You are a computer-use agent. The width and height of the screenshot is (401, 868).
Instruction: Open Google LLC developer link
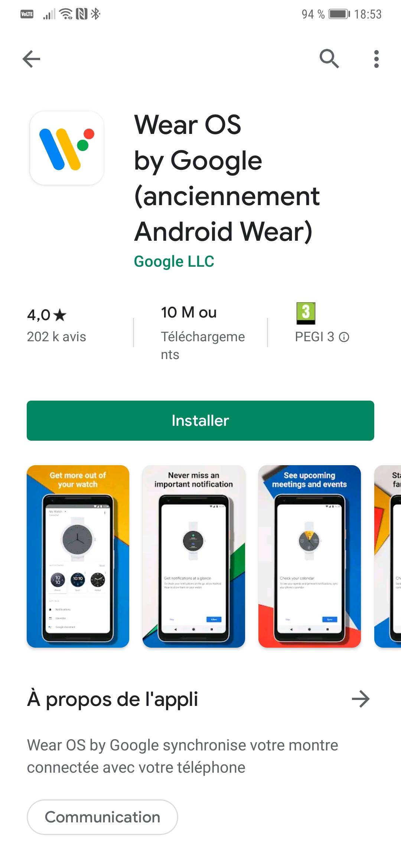(x=174, y=261)
